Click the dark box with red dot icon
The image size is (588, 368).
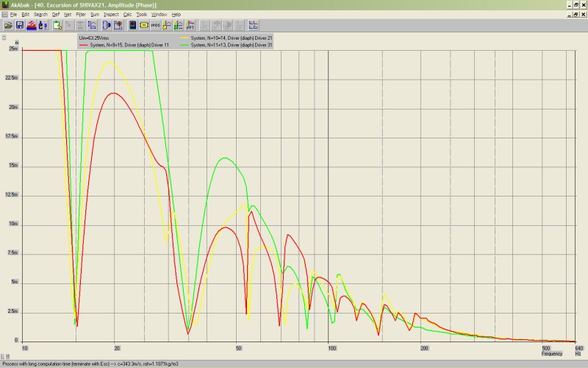click(132, 25)
